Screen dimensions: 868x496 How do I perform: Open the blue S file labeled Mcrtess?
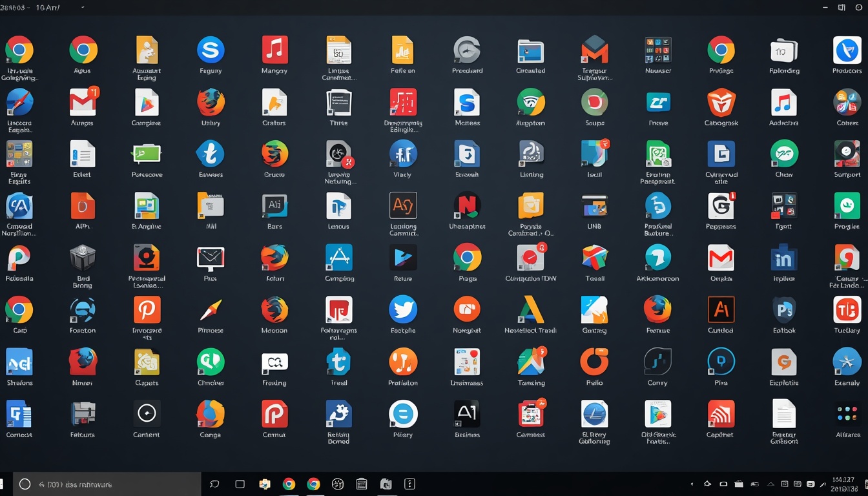[467, 102]
